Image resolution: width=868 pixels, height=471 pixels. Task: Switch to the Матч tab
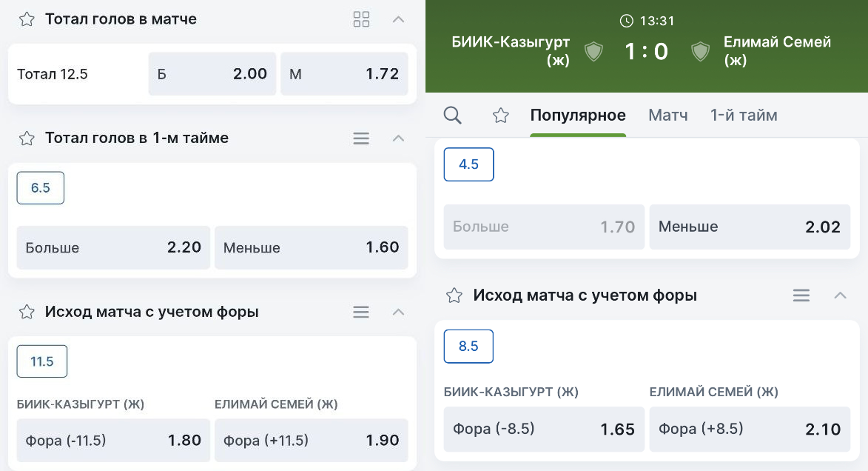click(x=668, y=116)
